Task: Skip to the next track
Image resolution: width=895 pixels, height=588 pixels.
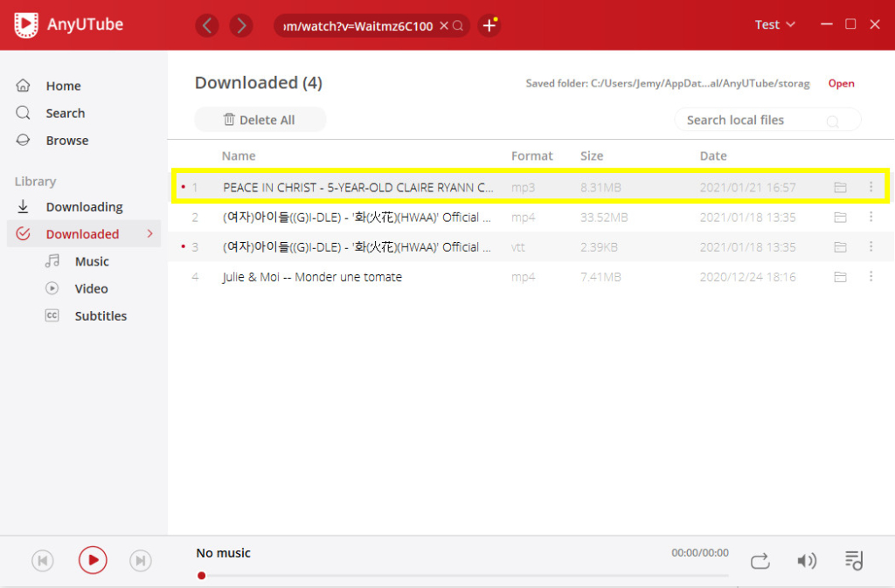Action: [x=141, y=561]
